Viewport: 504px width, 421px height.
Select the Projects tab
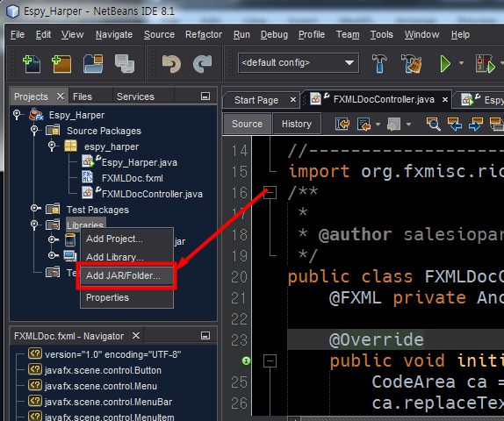click(x=32, y=96)
